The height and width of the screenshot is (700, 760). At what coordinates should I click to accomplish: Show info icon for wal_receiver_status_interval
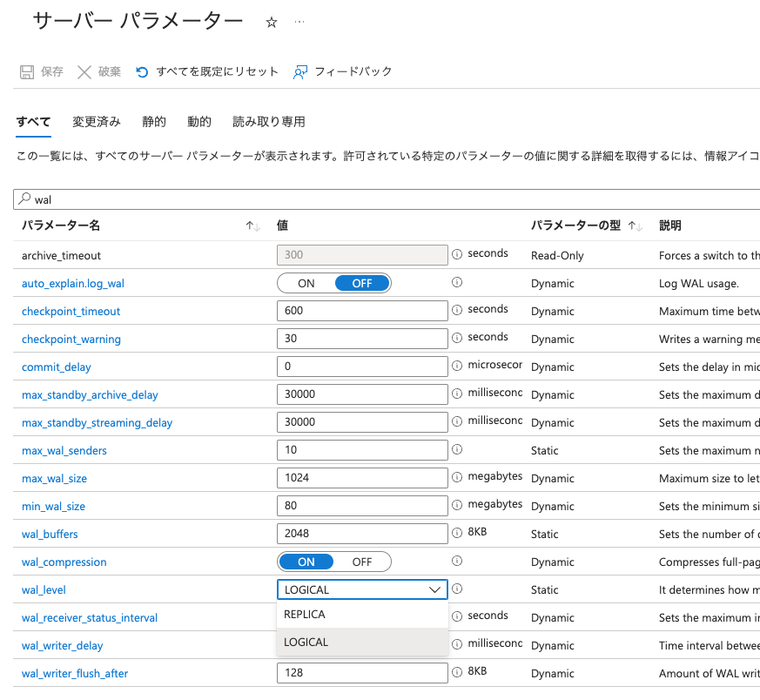pos(457,616)
